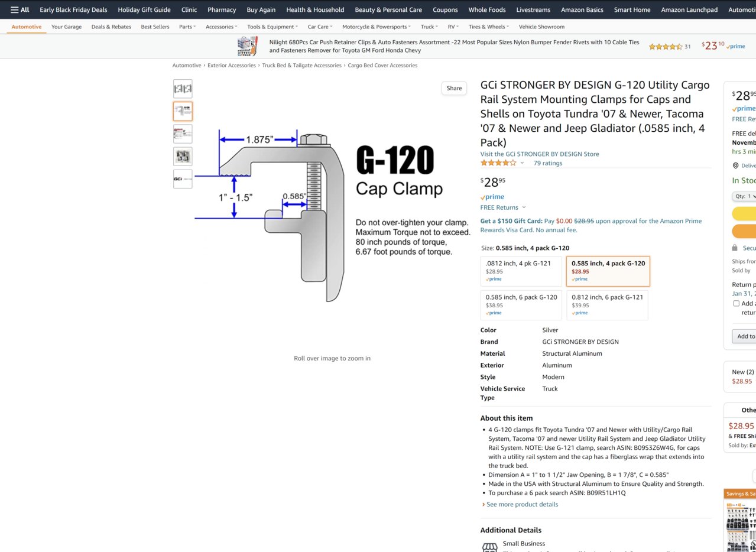Click the secure transaction lock icon
This screenshot has width=756, height=552.
point(735,248)
